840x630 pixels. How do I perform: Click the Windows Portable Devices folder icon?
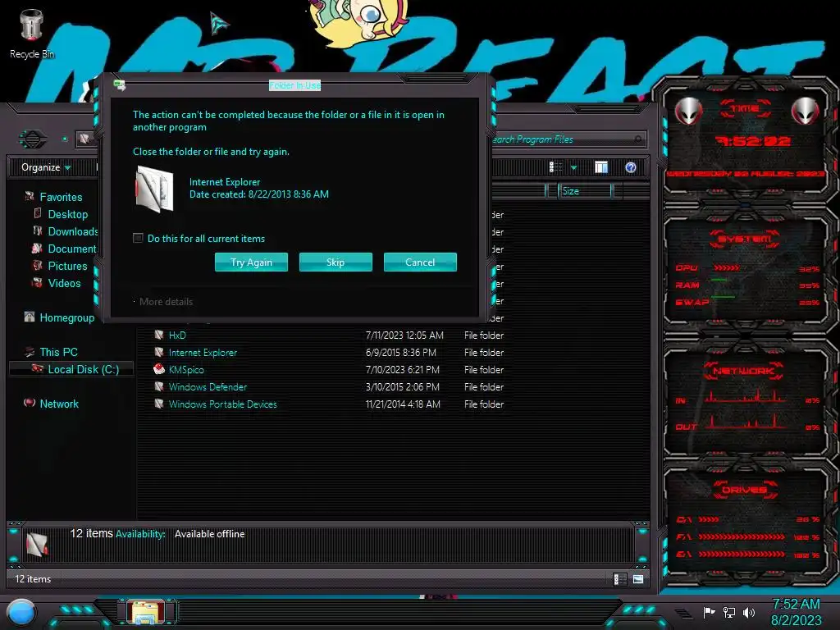pos(159,404)
